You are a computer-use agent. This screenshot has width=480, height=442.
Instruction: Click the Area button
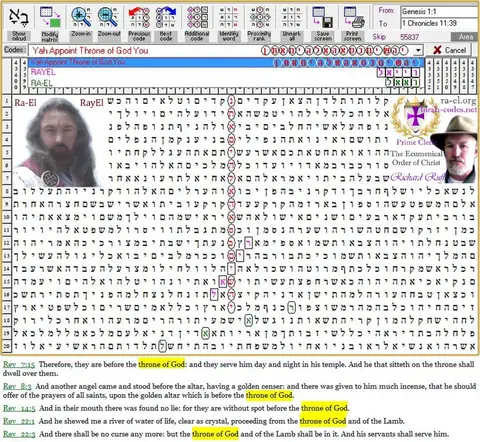[465, 37]
